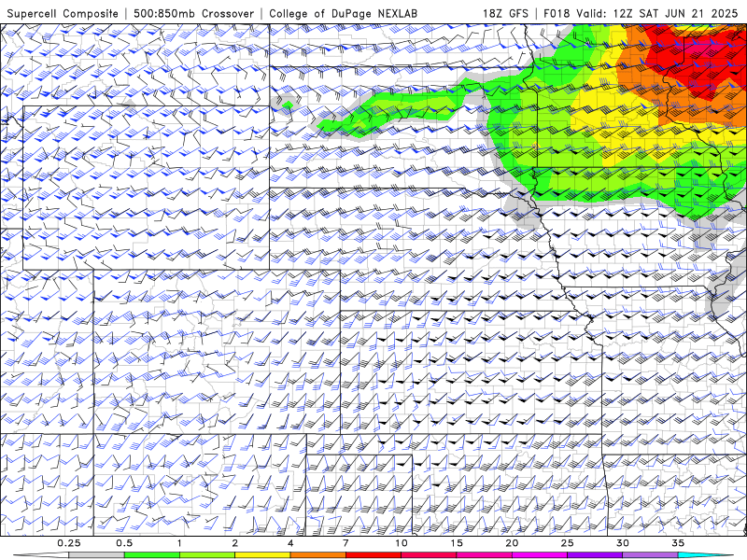Click the legend value 7

click(x=345, y=543)
